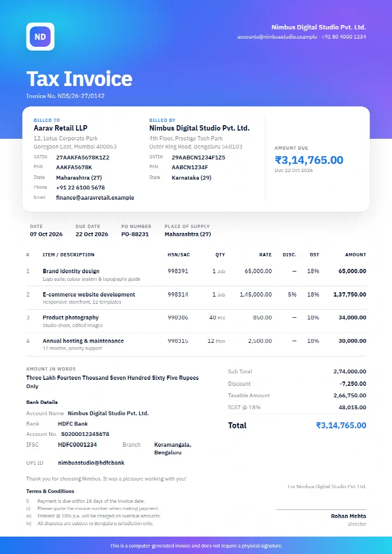This screenshot has height=554, width=392.
Task: Click the ND logo icon
Action: coord(40,37)
